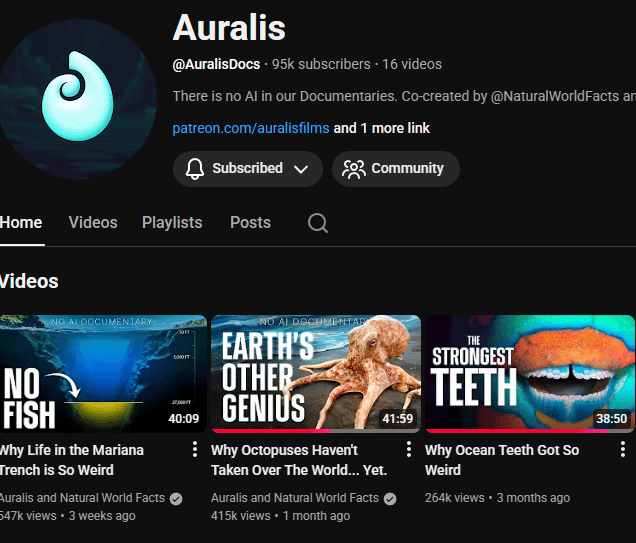Expand the channel description text
Viewport: 636px width, 543px height.
(x=404, y=96)
